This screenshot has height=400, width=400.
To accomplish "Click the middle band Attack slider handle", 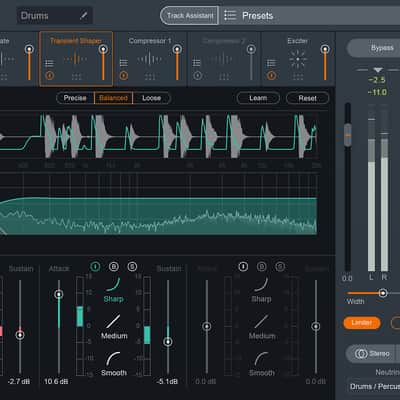I will click(x=59, y=294).
